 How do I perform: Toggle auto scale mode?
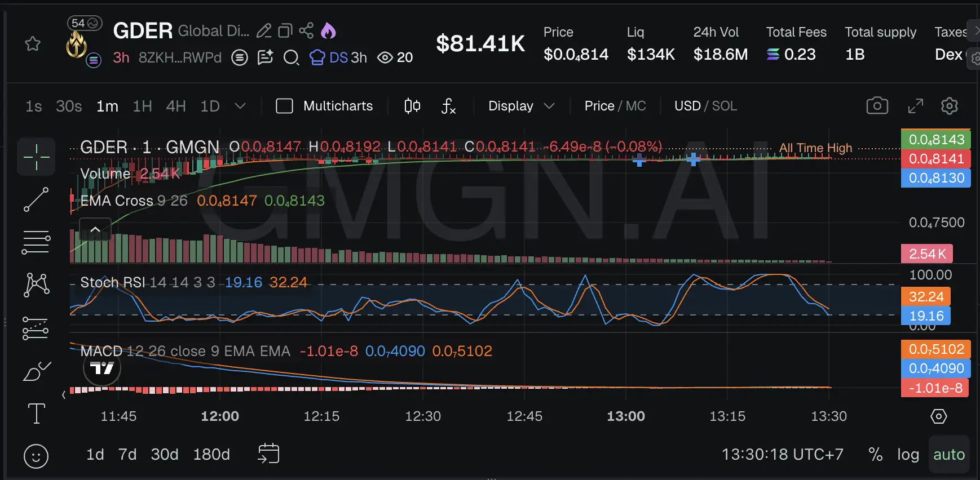point(949,454)
